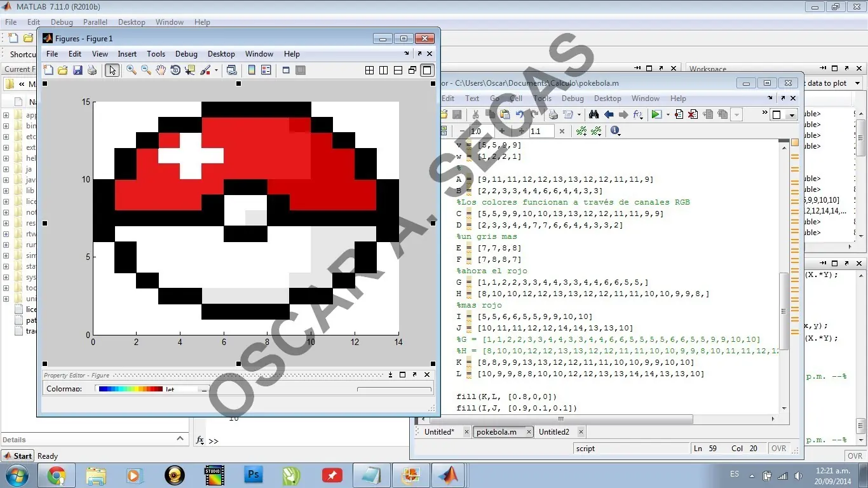
Task: Toggle the Edit Plot arrow tool
Action: 112,70
